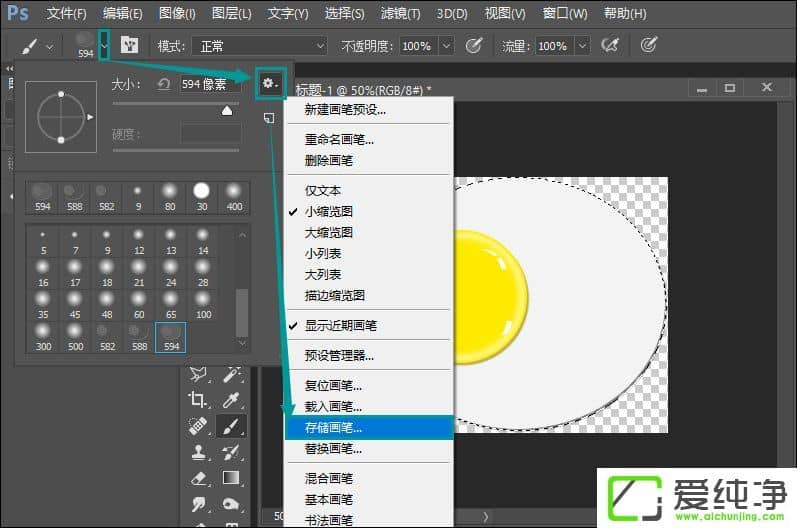Select the Spot Healing Brush tool
797x528 pixels.
pos(198,426)
